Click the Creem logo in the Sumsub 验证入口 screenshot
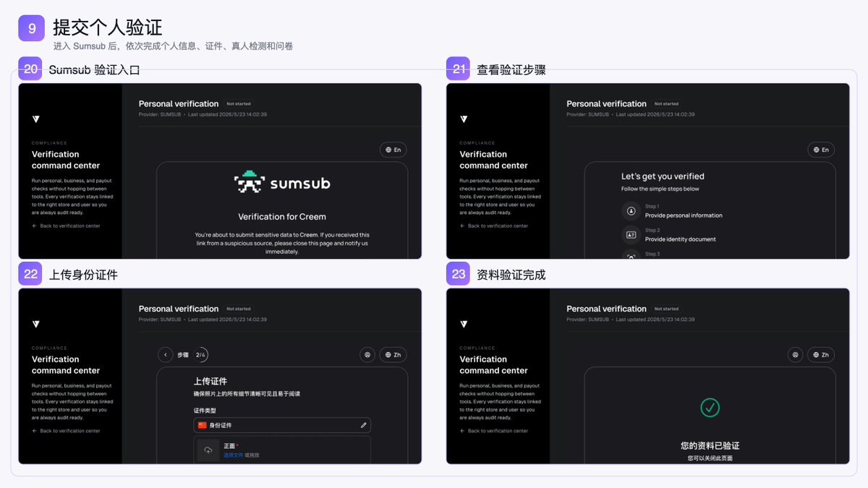 point(36,119)
